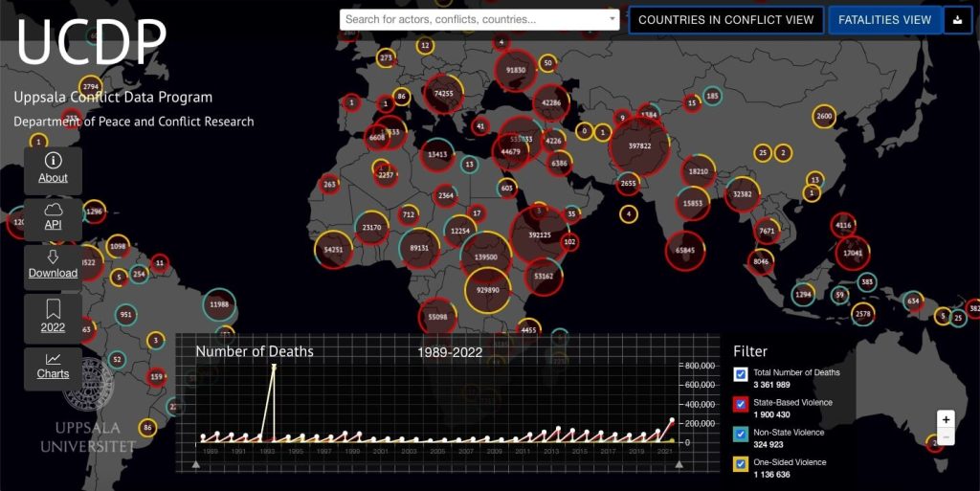The width and height of the screenshot is (980, 491).
Task: Open the API cloud icon
Action: click(x=54, y=210)
